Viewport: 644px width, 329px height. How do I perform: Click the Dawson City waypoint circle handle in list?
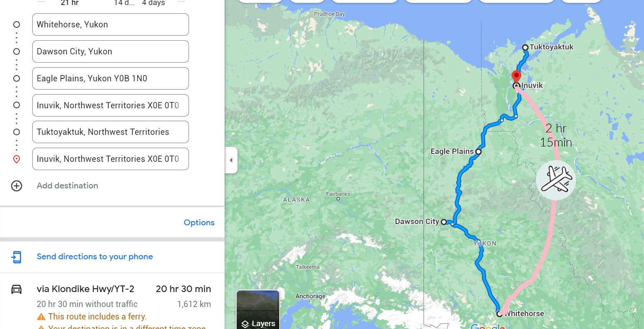(x=17, y=51)
